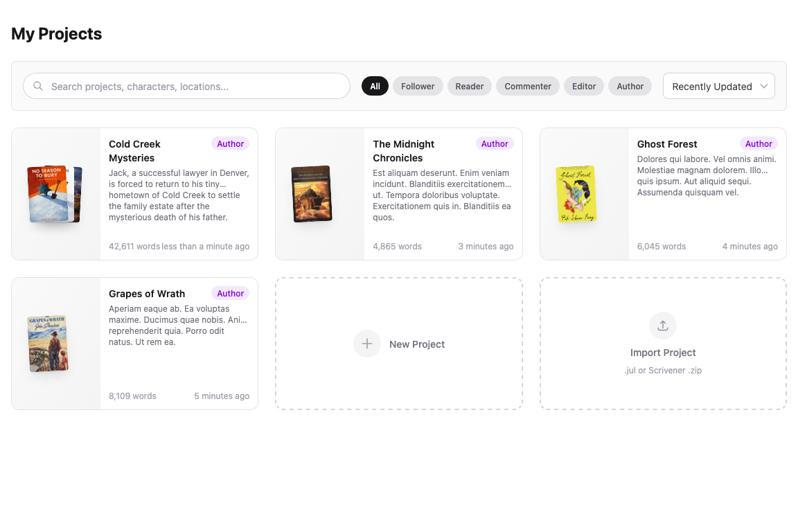This screenshot has height=532, width=798.
Task: Click the Author badge on The Midnight Chronicles
Action: (x=495, y=143)
